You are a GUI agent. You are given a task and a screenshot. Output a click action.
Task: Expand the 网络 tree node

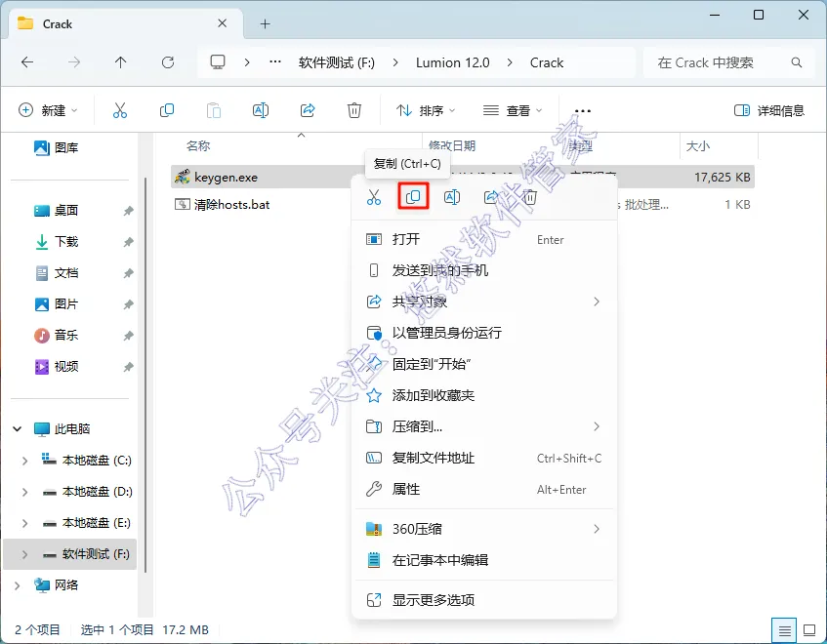(x=17, y=585)
